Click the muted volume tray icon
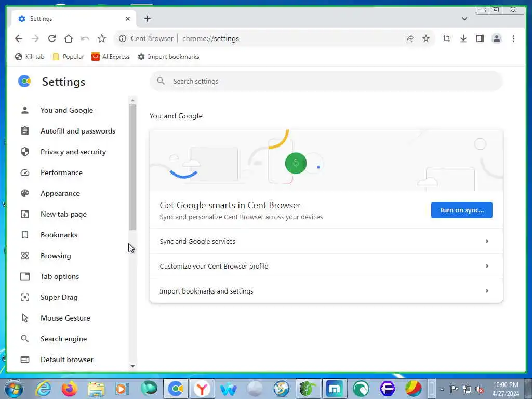532x399 pixels. (x=480, y=389)
